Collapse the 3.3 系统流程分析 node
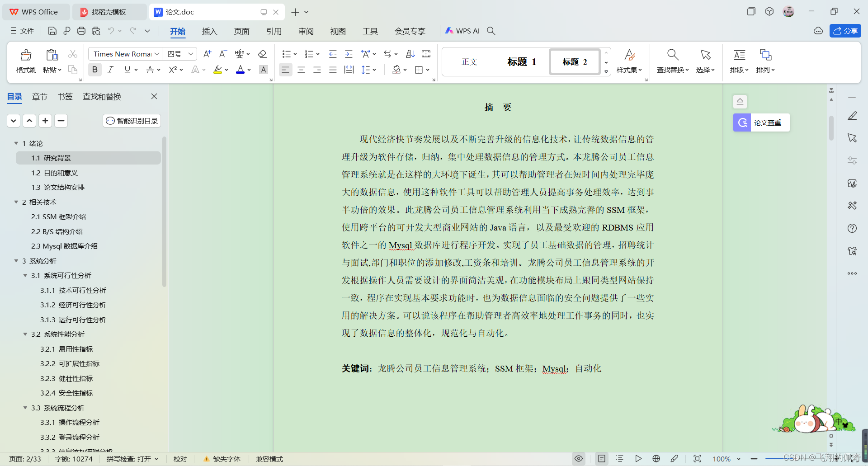The width and height of the screenshot is (868, 466). pyautogui.click(x=25, y=408)
